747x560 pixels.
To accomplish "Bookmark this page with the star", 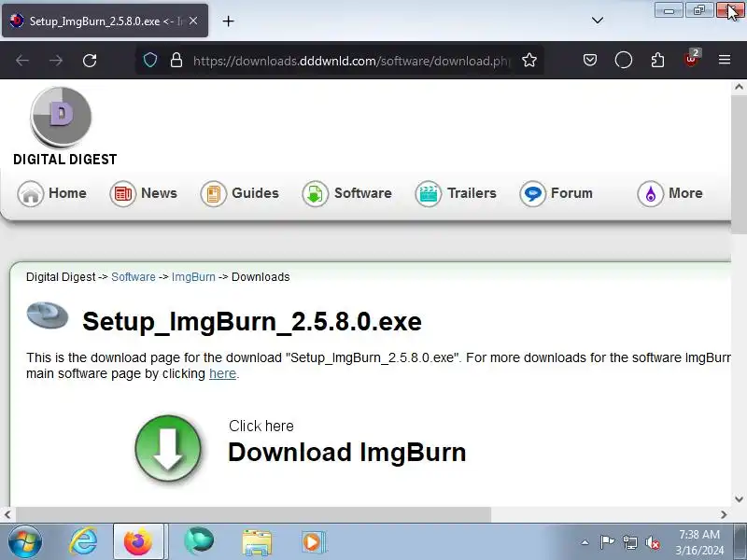I will click(x=529, y=61).
